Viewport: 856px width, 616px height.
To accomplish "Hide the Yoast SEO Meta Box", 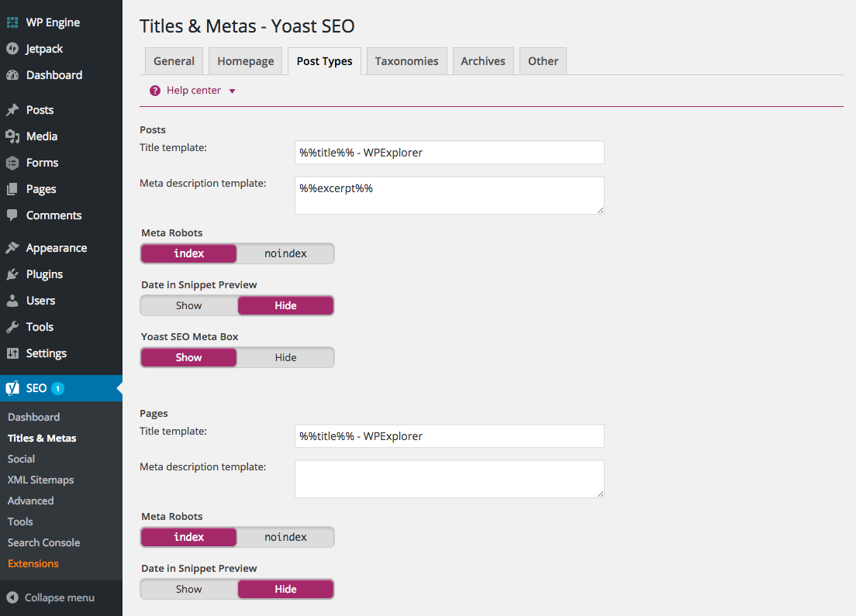I will click(285, 356).
